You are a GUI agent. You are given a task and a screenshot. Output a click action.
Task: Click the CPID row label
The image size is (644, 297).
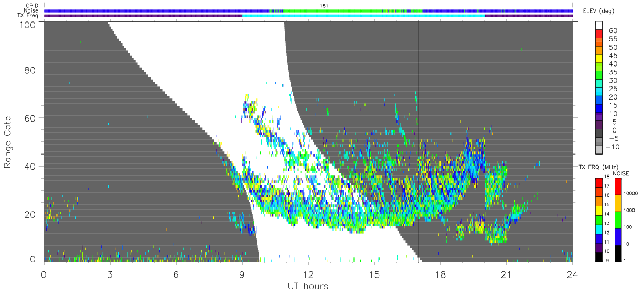click(x=31, y=6)
